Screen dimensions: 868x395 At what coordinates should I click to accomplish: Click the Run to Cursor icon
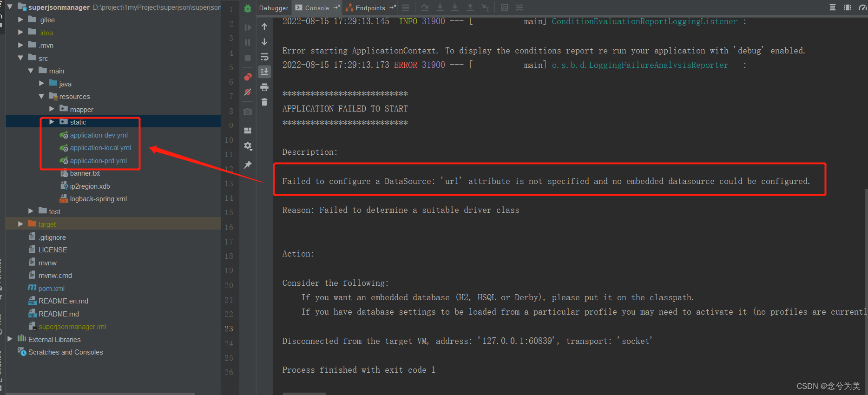(486, 7)
